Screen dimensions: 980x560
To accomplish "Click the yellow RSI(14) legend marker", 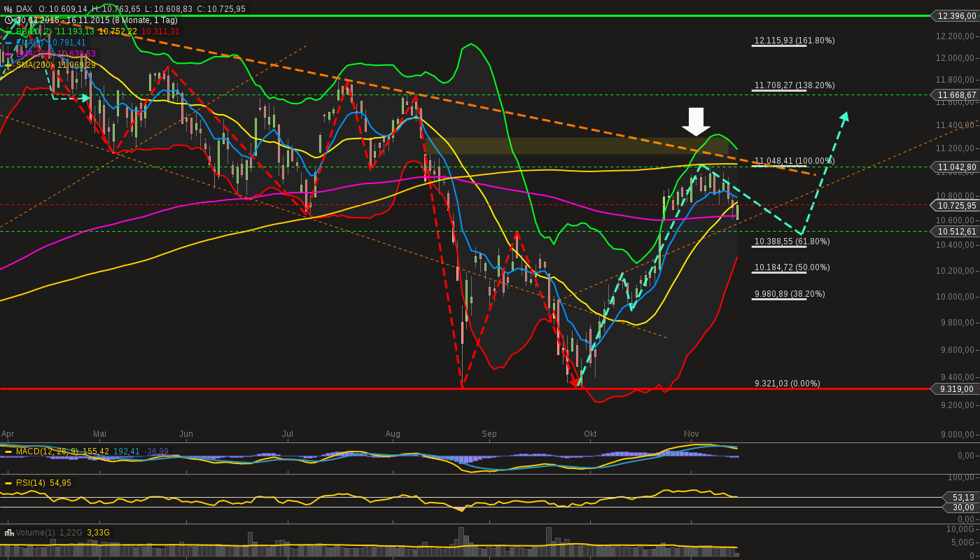I will click(x=8, y=483).
